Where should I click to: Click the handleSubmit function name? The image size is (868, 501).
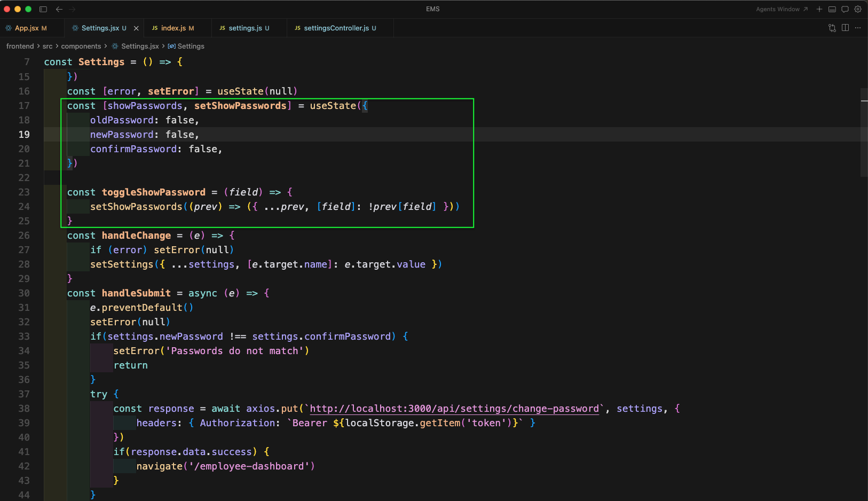[x=137, y=293]
